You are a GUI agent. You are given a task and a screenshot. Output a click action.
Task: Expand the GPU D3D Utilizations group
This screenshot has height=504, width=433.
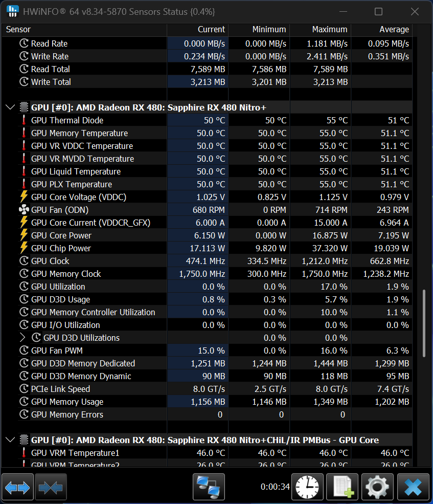pyautogui.click(x=22, y=338)
